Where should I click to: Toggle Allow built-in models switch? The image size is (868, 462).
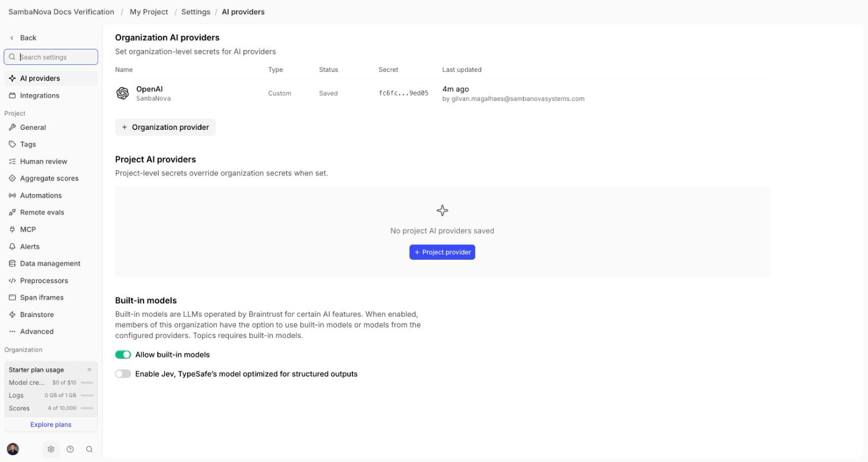[x=123, y=355]
